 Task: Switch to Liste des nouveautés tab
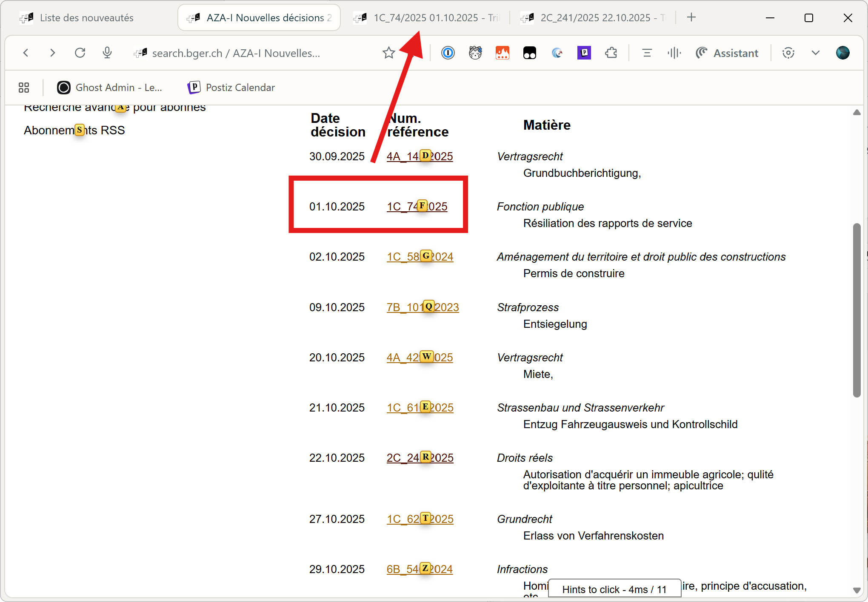(x=86, y=18)
